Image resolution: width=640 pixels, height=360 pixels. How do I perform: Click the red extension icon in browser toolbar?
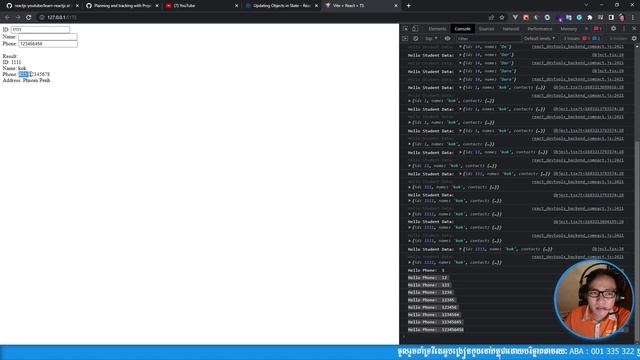(x=526, y=17)
